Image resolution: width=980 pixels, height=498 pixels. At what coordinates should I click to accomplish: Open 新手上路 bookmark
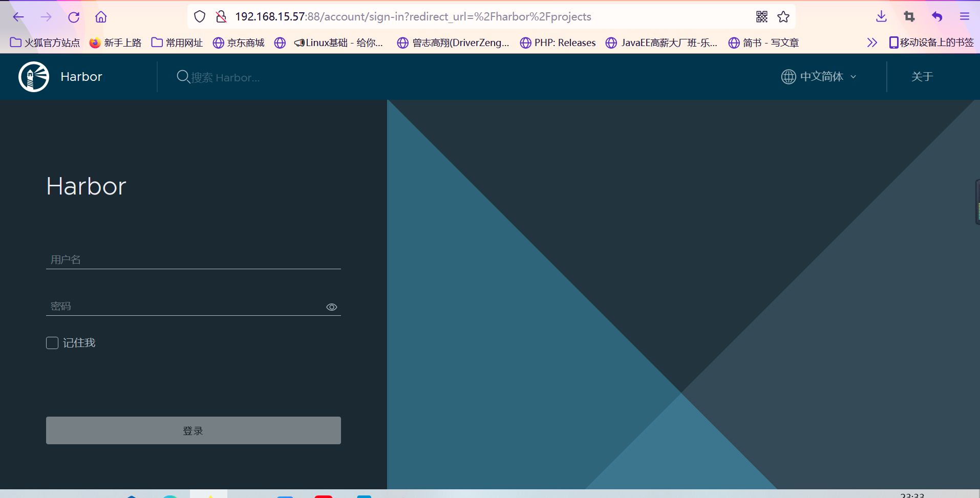[115, 42]
